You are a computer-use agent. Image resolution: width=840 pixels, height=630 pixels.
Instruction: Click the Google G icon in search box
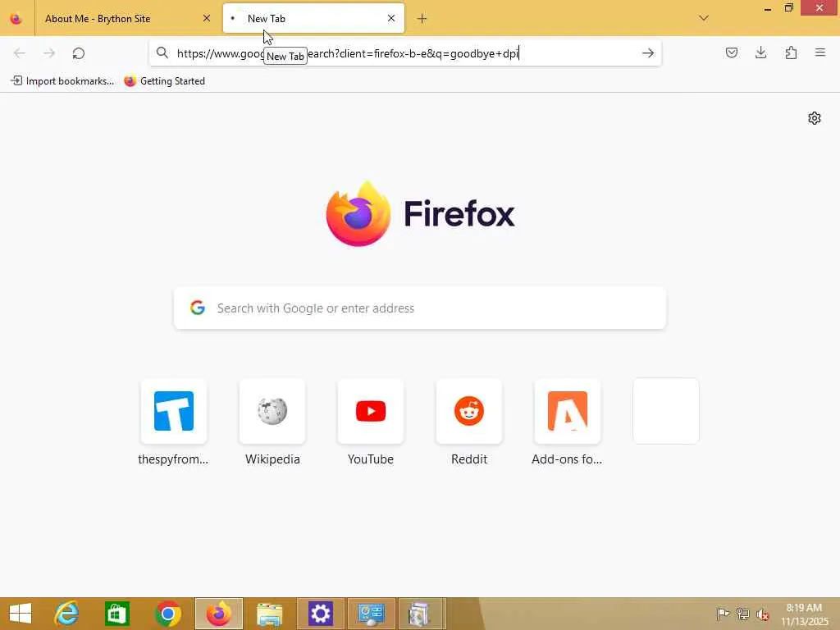click(x=198, y=308)
